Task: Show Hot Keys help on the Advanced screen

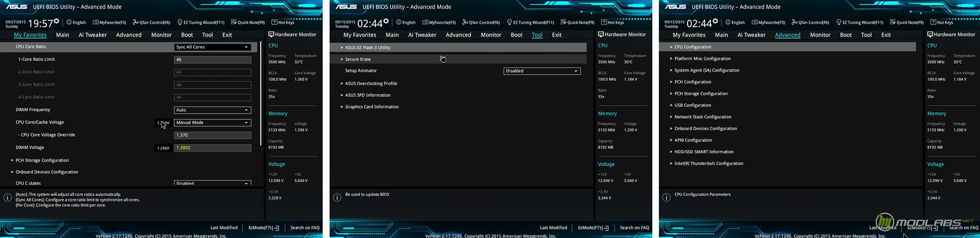Action: (942, 22)
